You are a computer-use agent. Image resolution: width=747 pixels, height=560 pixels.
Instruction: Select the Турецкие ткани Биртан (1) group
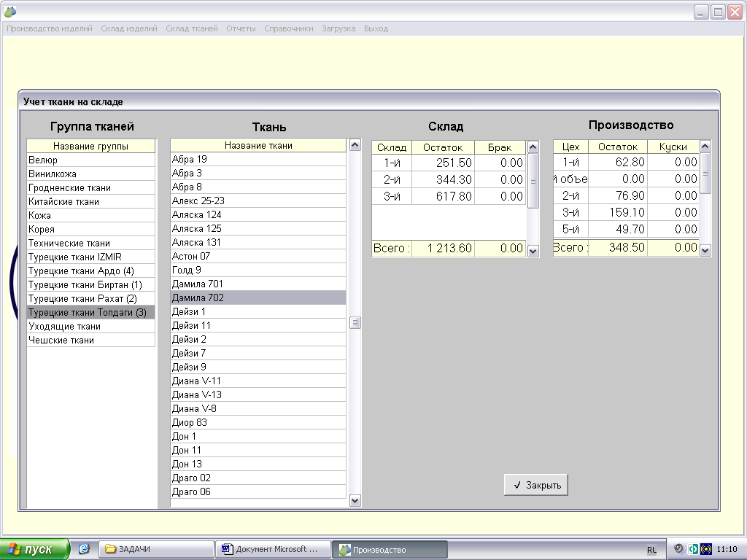(x=91, y=284)
